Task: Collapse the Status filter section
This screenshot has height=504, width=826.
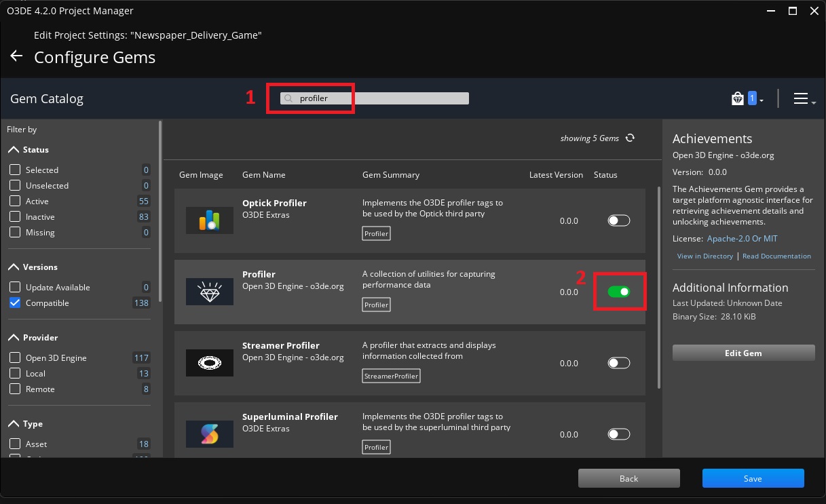Action: click(x=14, y=149)
